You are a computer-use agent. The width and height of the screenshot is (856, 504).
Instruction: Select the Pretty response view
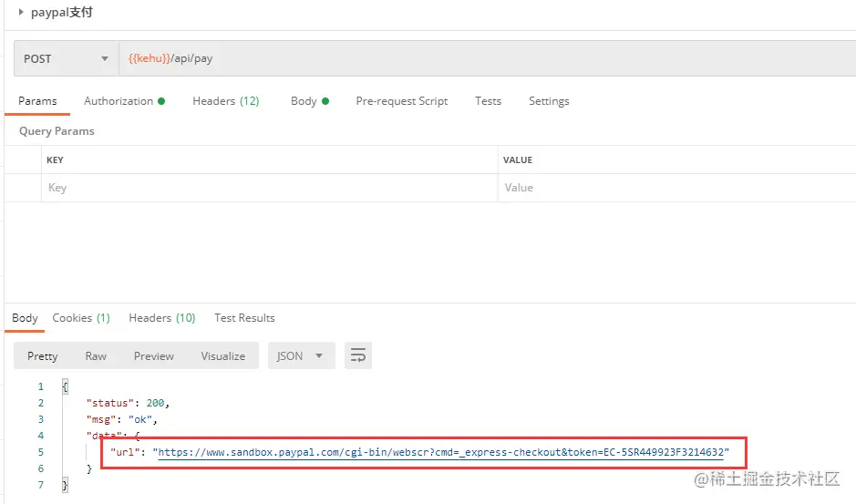(42, 356)
